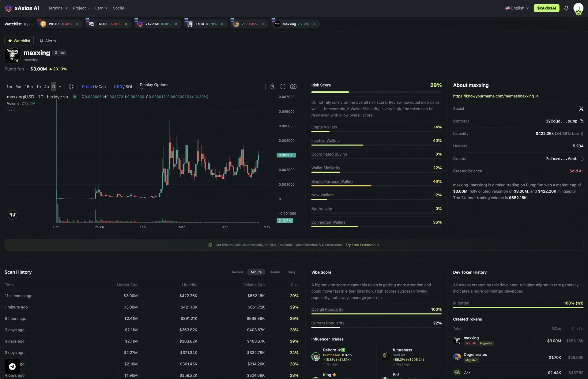Expand more timeframe options chevron
The width and height of the screenshot is (588, 379).
pyautogui.click(x=60, y=87)
